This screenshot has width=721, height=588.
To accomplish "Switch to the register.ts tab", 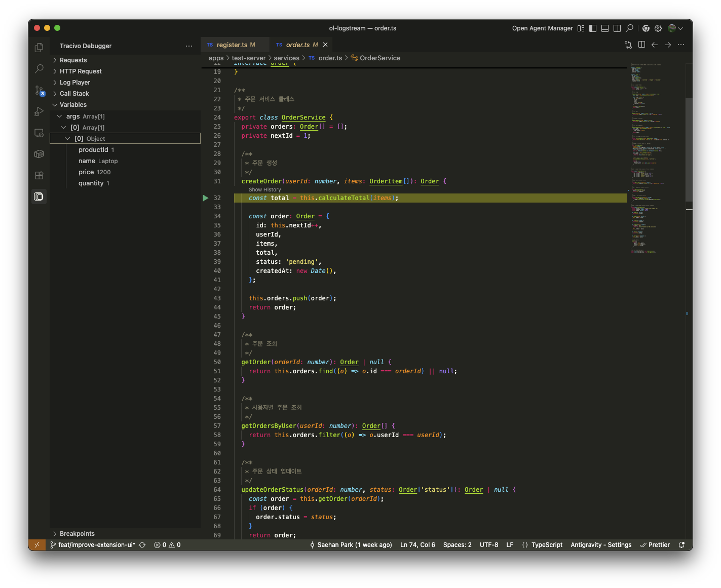I will [x=232, y=45].
